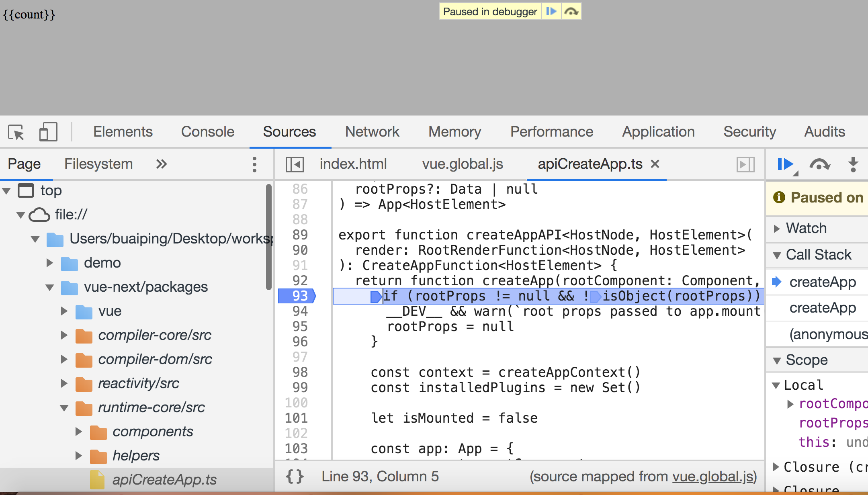Open the vue.global.js file tab
The width and height of the screenshot is (868, 495).
(463, 164)
